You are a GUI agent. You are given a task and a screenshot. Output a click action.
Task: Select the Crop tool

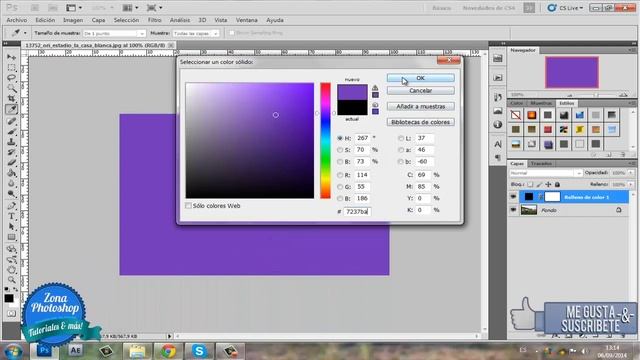click(11, 99)
